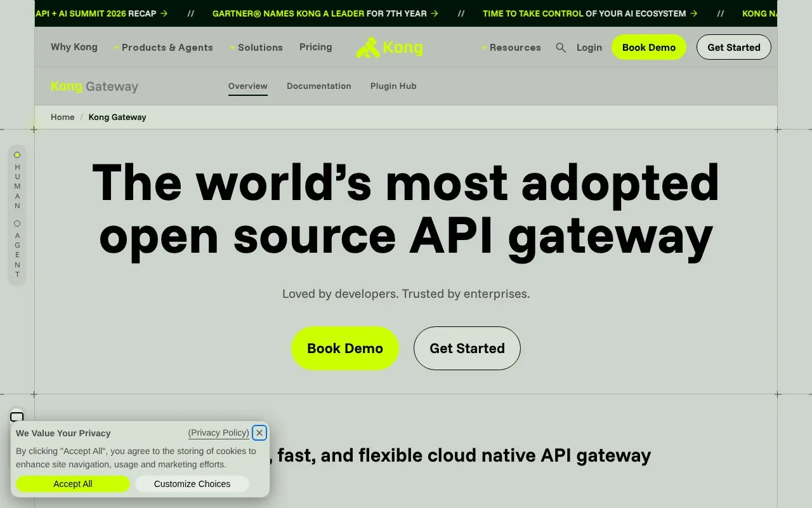The image size is (812, 508).
Task: Close the privacy cookie banner
Action: pyautogui.click(x=259, y=433)
